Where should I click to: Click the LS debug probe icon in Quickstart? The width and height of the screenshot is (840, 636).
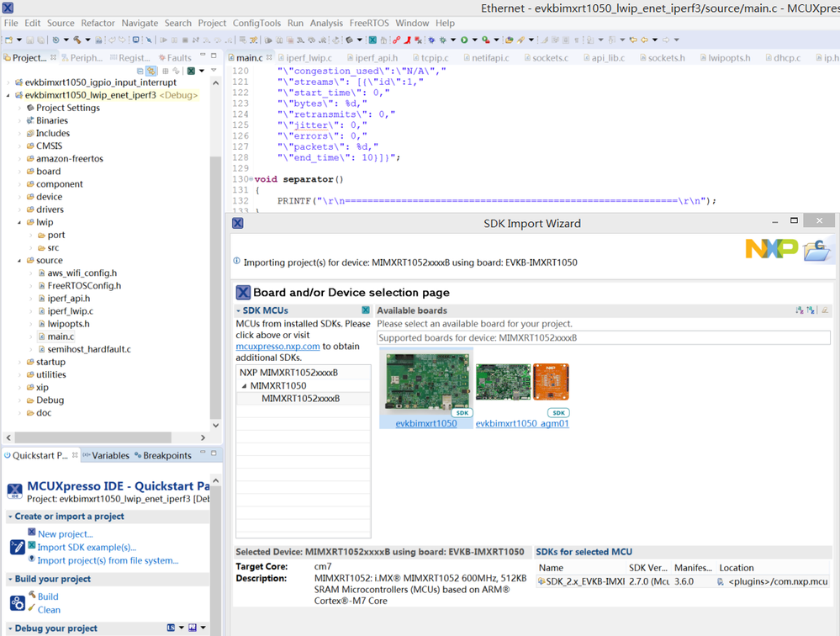click(171, 628)
